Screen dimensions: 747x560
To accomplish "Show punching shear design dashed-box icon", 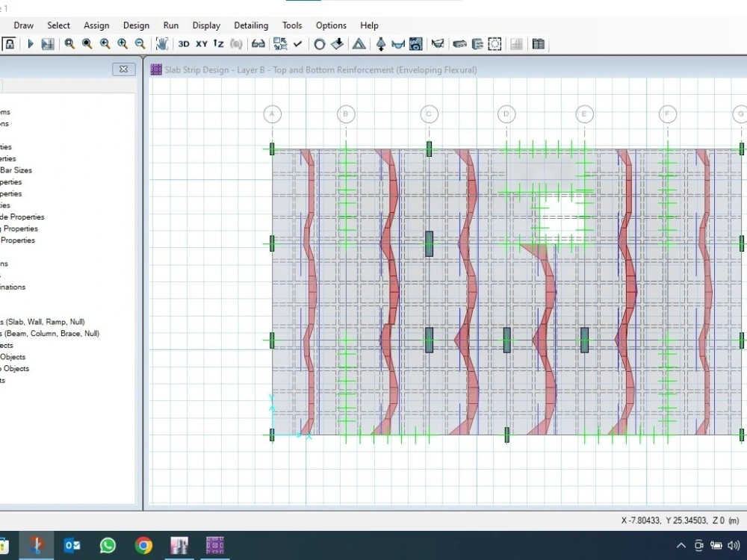I will click(495, 44).
